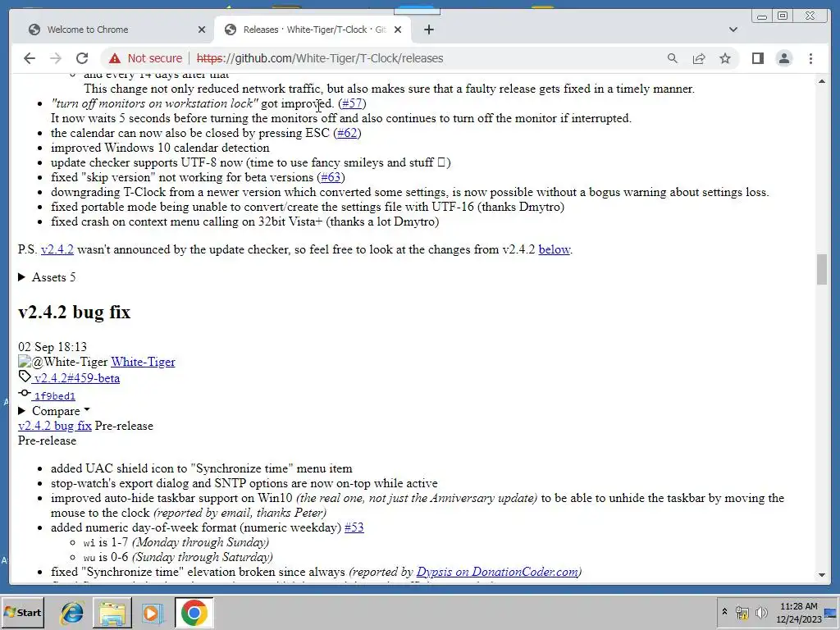Bookmark this page with the star icon
The width and height of the screenshot is (840, 630).
(x=725, y=58)
